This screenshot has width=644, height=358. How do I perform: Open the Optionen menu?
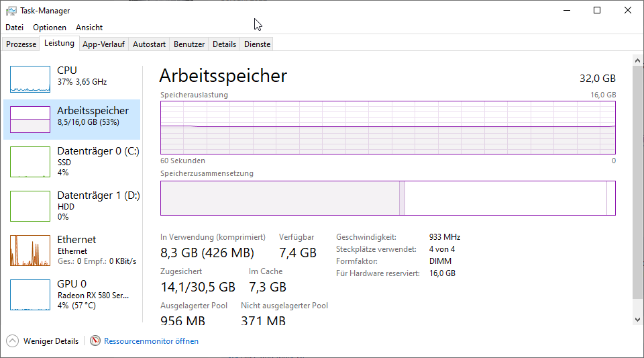pyautogui.click(x=50, y=28)
